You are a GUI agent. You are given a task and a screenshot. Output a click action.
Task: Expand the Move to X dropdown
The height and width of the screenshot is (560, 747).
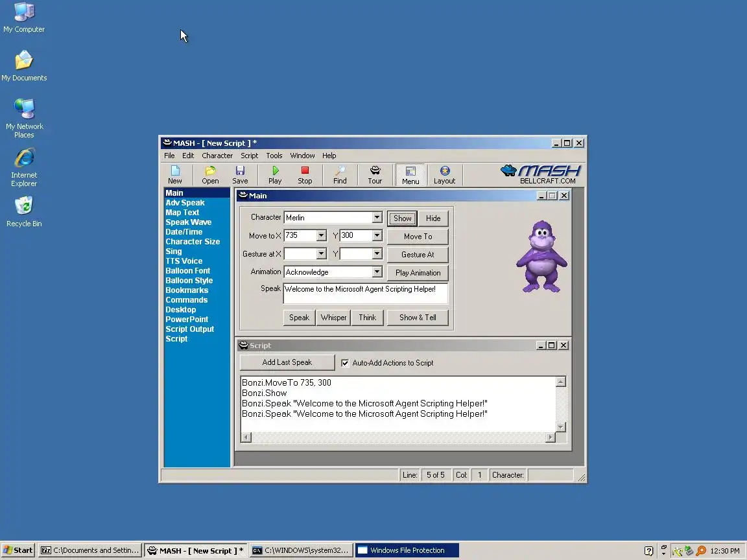[x=321, y=236]
